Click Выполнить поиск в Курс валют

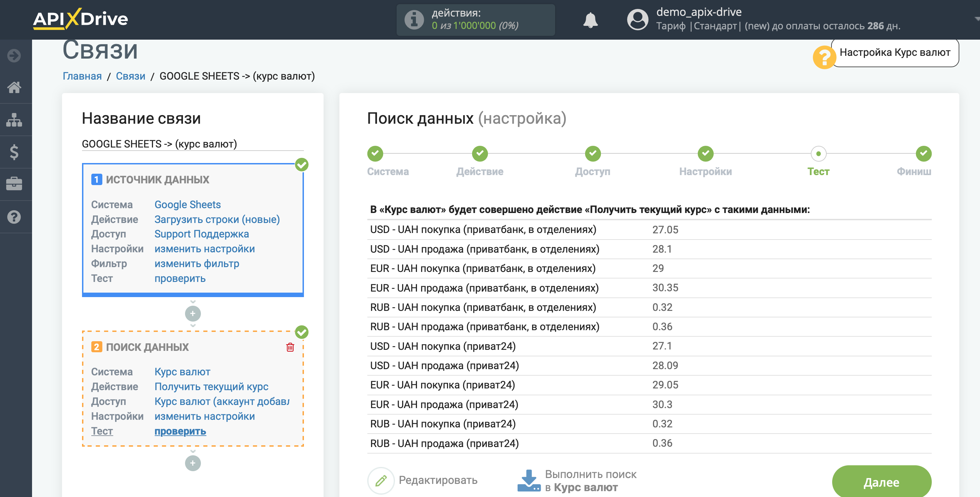tap(590, 481)
